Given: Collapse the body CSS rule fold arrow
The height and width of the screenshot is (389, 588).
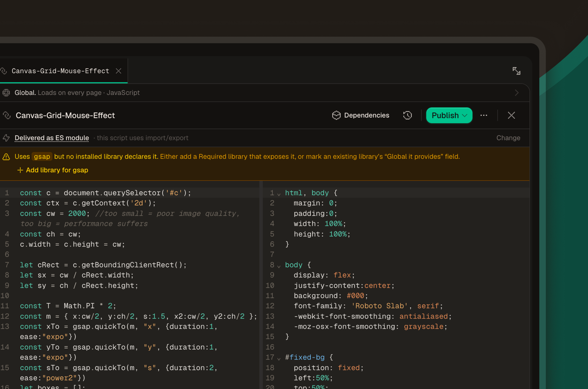Looking at the screenshot, I should pos(279,266).
